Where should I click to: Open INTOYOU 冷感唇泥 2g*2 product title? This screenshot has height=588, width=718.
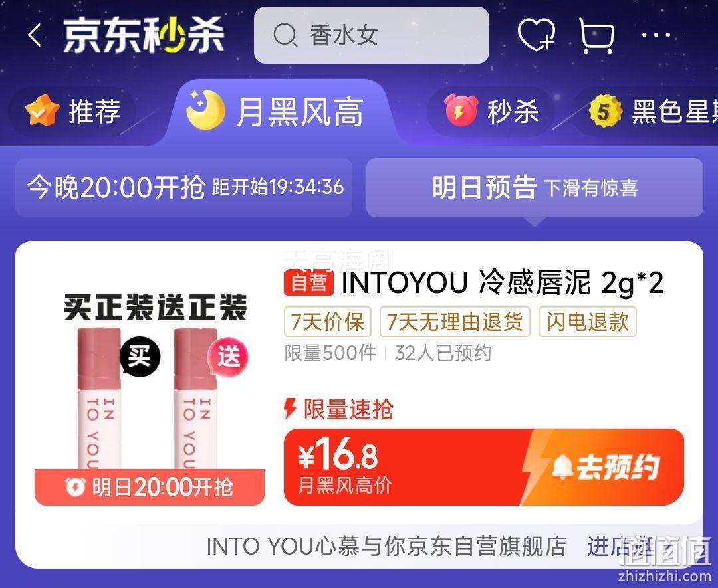(x=473, y=282)
